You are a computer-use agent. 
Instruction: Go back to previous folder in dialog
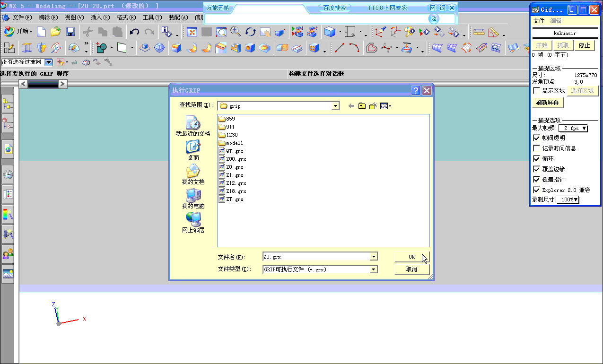pyautogui.click(x=351, y=106)
